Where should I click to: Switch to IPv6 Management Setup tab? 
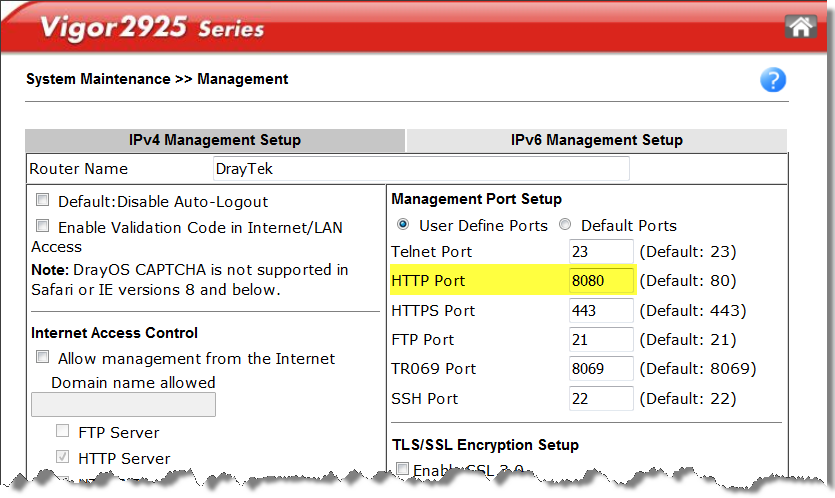596,140
